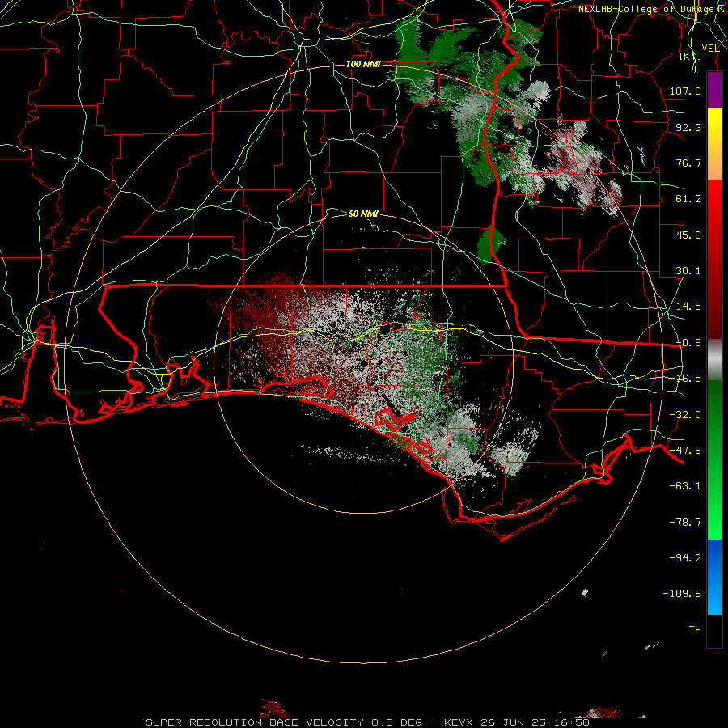This screenshot has height=728, width=728.
Task: Click the 92.3 velocity scale value
Action: pyautogui.click(x=688, y=127)
